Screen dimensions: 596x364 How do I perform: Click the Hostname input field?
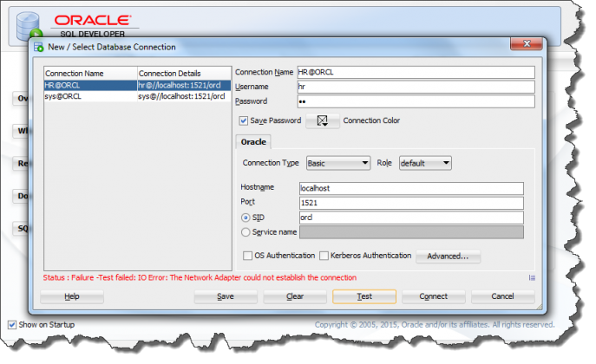[410, 188]
